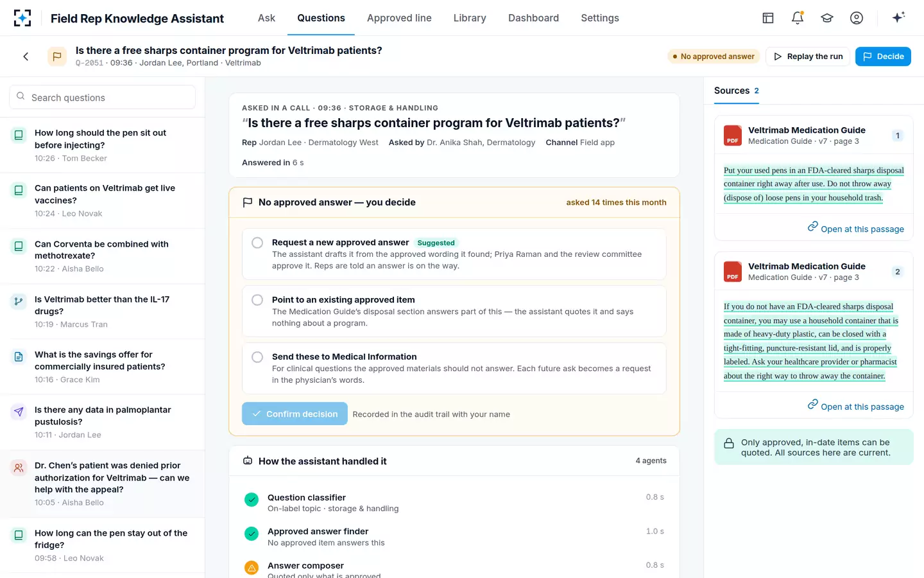Open the savings offer question
Viewport: 924px width, 578px height.
coord(103,367)
